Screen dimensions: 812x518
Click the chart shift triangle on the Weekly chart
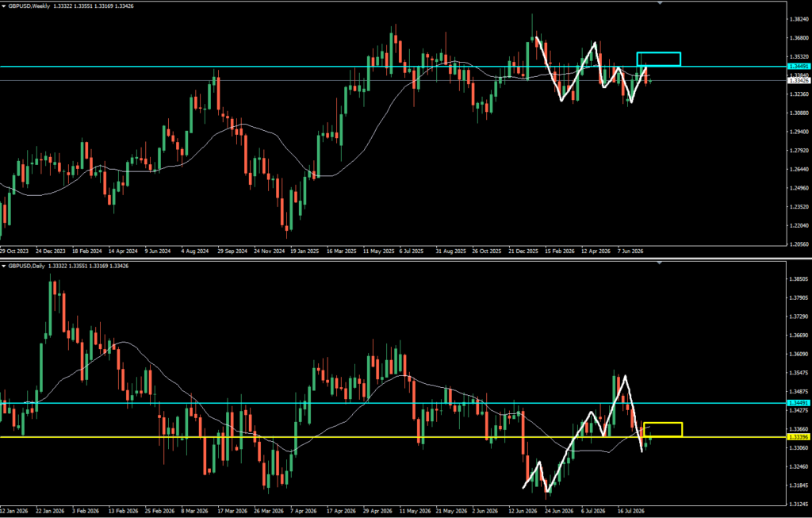click(659, 3)
